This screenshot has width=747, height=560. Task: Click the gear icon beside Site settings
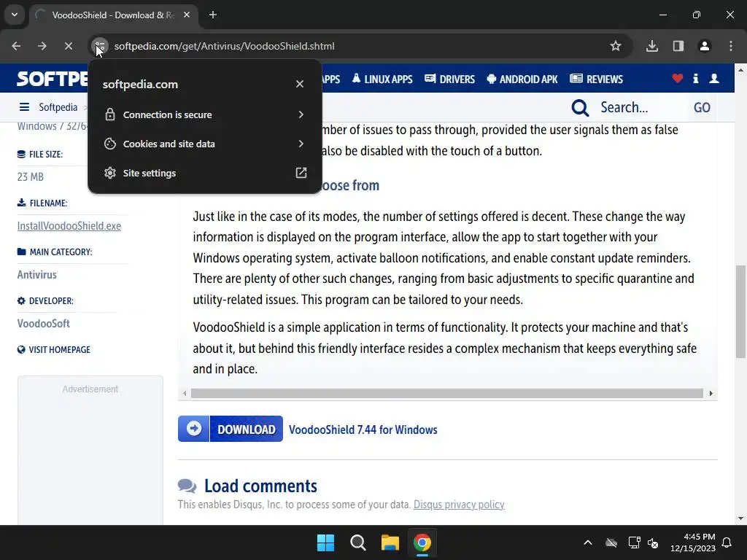click(110, 173)
